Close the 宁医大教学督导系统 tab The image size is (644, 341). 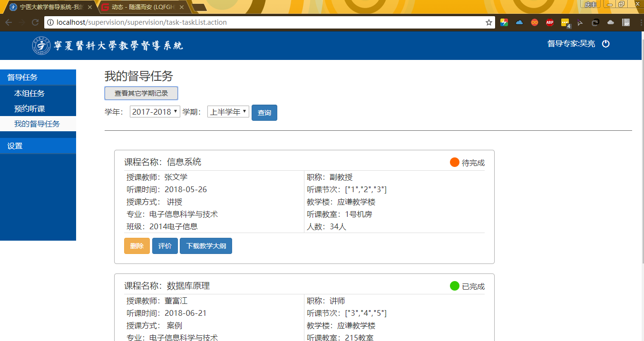[x=90, y=7]
